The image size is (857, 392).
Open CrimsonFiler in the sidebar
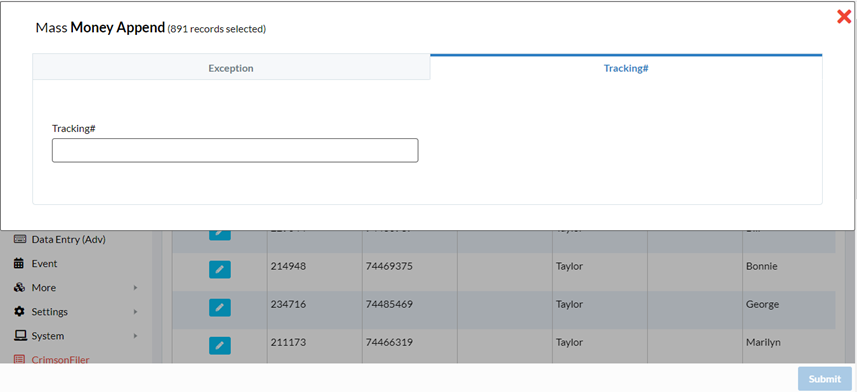coord(60,360)
